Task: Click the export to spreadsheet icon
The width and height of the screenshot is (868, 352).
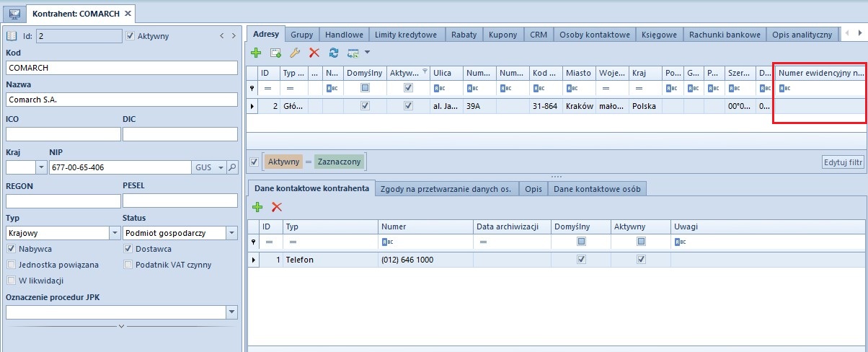Action: click(353, 53)
